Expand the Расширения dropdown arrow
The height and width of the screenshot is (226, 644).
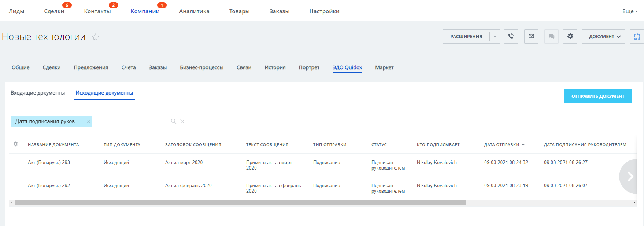click(x=495, y=36)
